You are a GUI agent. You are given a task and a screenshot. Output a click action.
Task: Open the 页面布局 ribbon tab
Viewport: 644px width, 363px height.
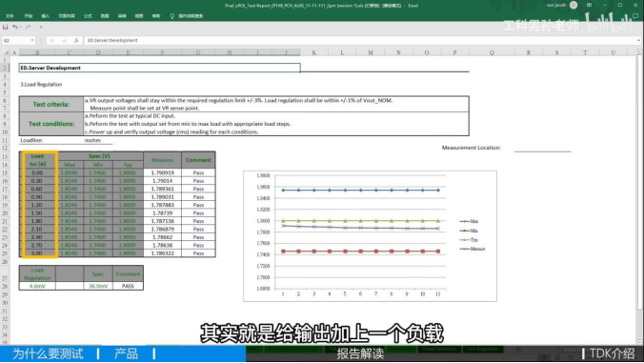(x=67, y=16)
